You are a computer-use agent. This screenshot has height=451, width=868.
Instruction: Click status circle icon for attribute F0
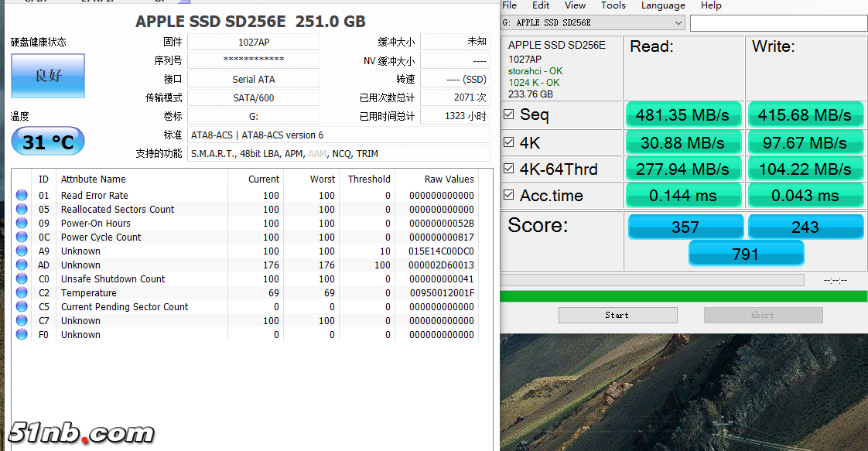point(22,334)
